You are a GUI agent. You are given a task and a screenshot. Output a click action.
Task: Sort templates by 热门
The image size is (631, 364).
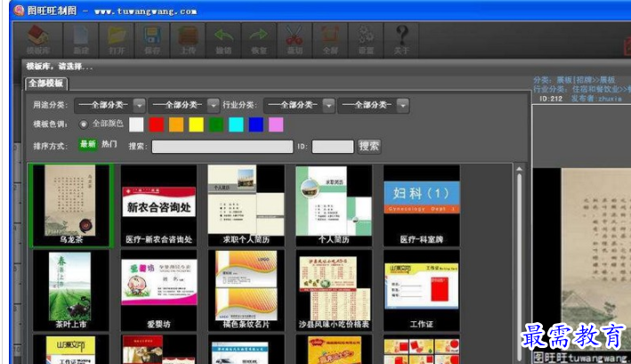pyautogui.click(x=109, y=144)
